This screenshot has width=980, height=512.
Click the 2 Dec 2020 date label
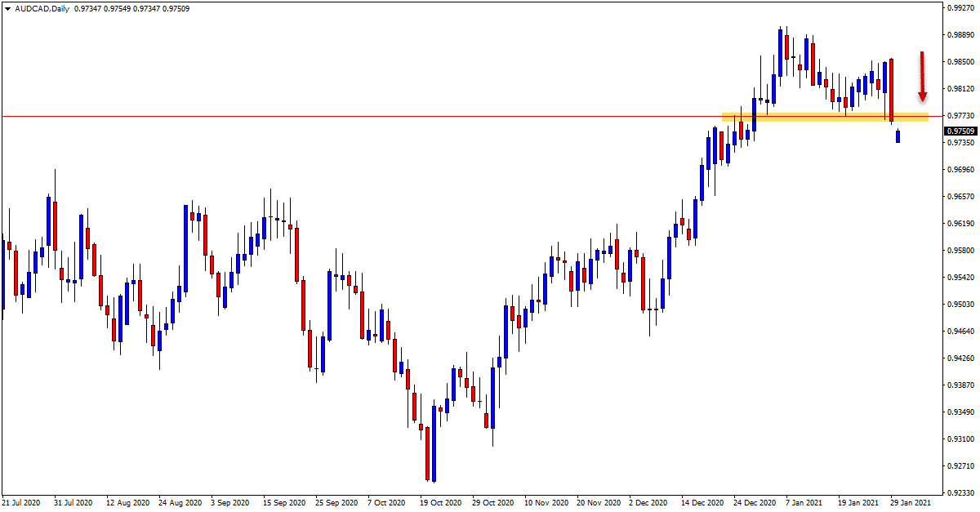[648, 503]
